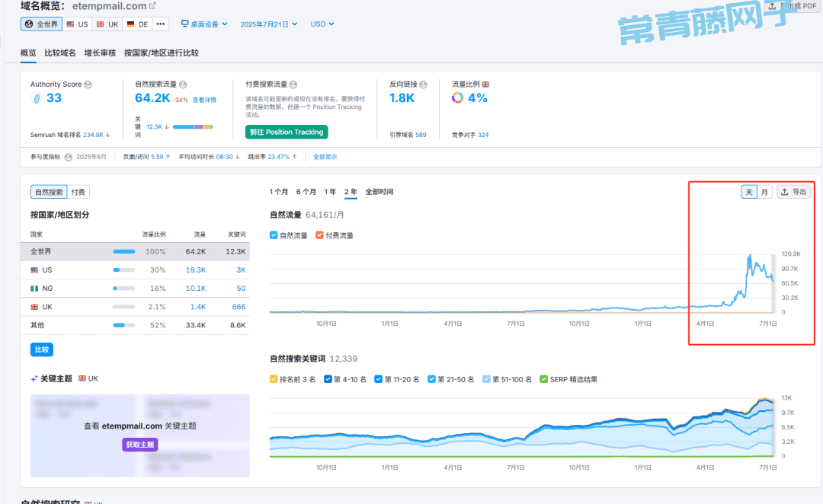Open the 增长审核 tab
Screen dimensions: 823x504
(101, 53)
